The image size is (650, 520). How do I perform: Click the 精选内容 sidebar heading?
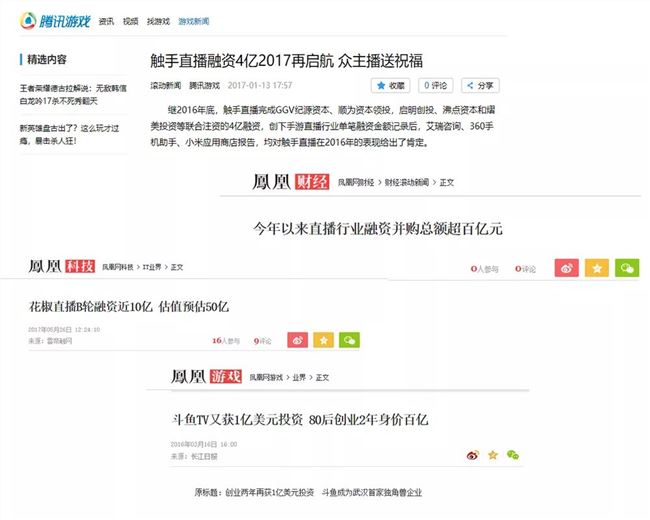point(46,59)
